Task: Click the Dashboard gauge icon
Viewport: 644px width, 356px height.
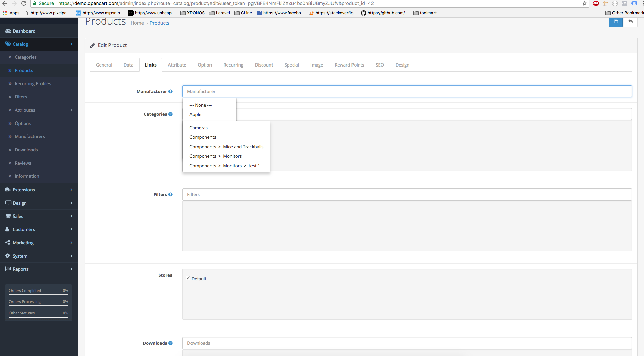Action: click(8, 31)
